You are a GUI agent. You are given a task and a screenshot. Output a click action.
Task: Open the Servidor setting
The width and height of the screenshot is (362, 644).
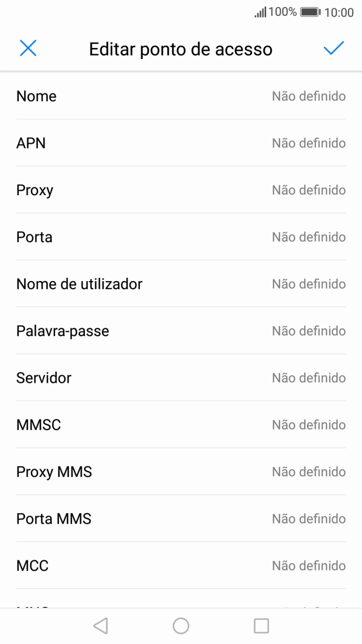point(181,378)
